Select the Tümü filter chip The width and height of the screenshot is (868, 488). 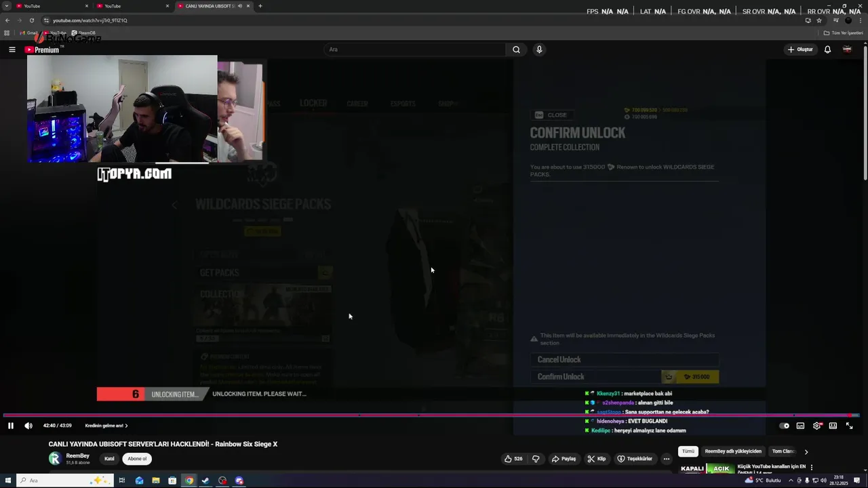pos(688,451)
